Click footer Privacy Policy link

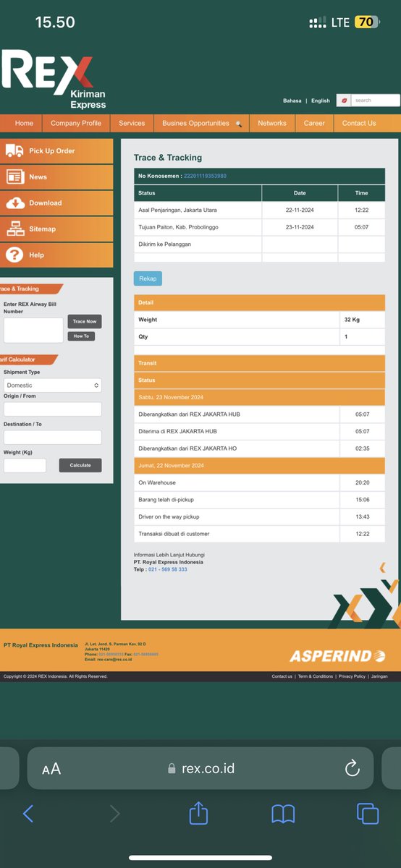(352, 676)
